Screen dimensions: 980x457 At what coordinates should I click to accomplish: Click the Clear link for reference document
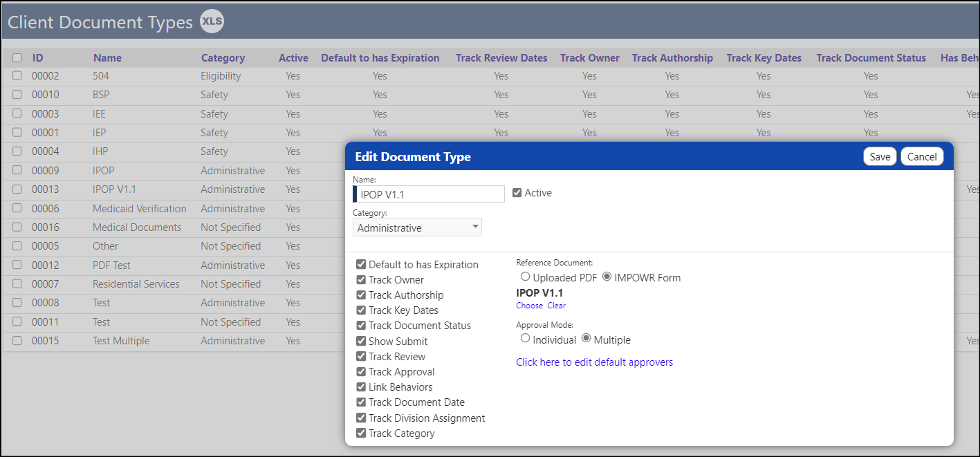click(557, 306)
